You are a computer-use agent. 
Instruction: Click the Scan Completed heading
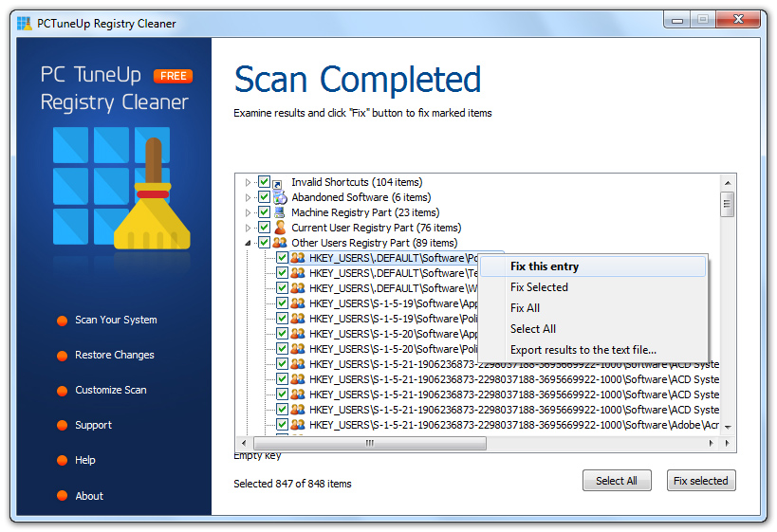coord(358,80)
